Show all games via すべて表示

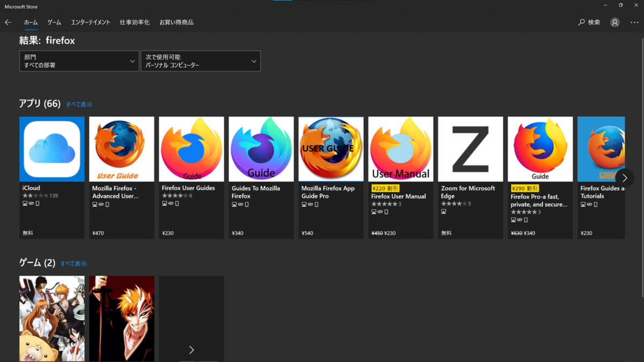(74, 264)
